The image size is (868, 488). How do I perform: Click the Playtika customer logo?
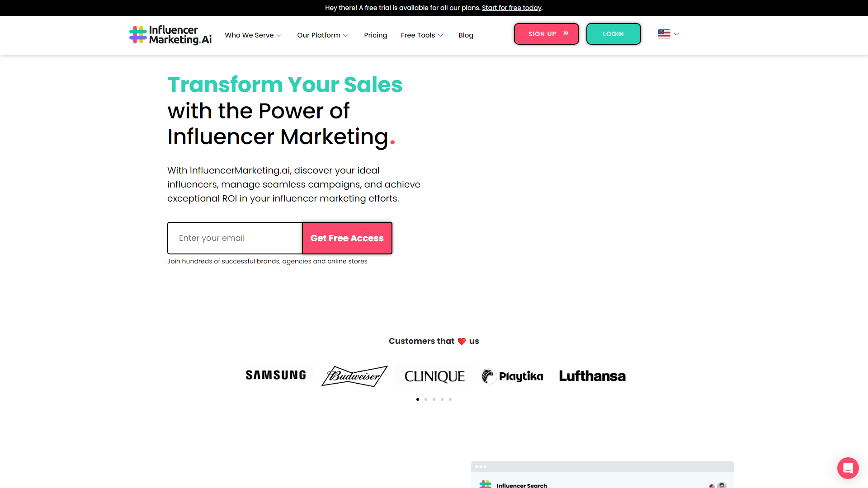(x=512, y=376)
